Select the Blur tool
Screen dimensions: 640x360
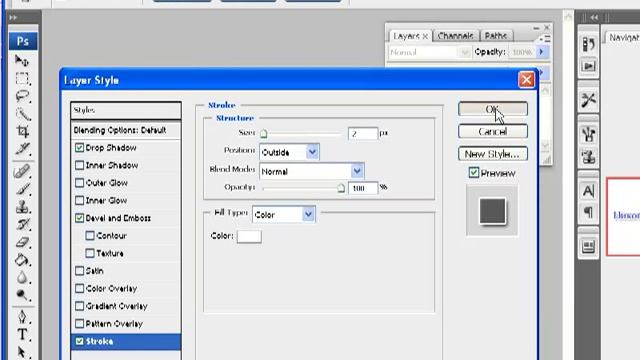(x=22, y=277)
